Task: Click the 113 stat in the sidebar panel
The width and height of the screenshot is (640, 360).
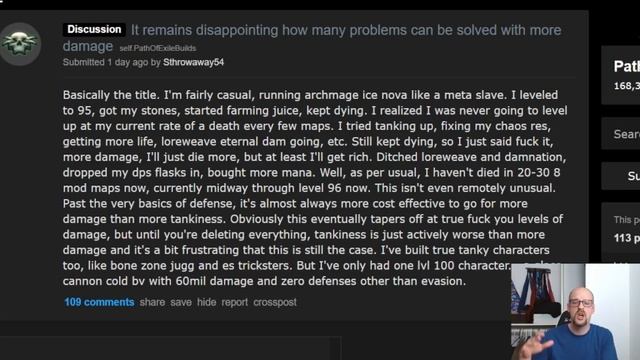Action: point(627,238)
